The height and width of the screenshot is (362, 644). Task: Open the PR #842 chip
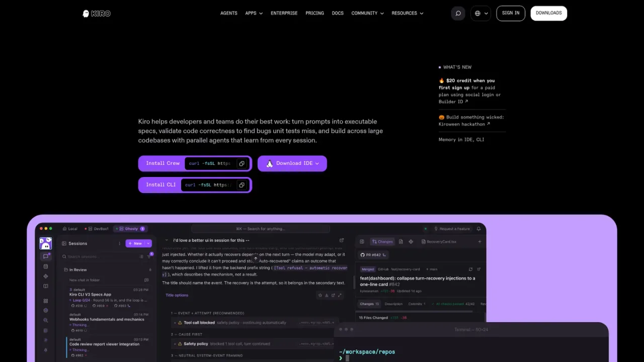click(373, 255)
